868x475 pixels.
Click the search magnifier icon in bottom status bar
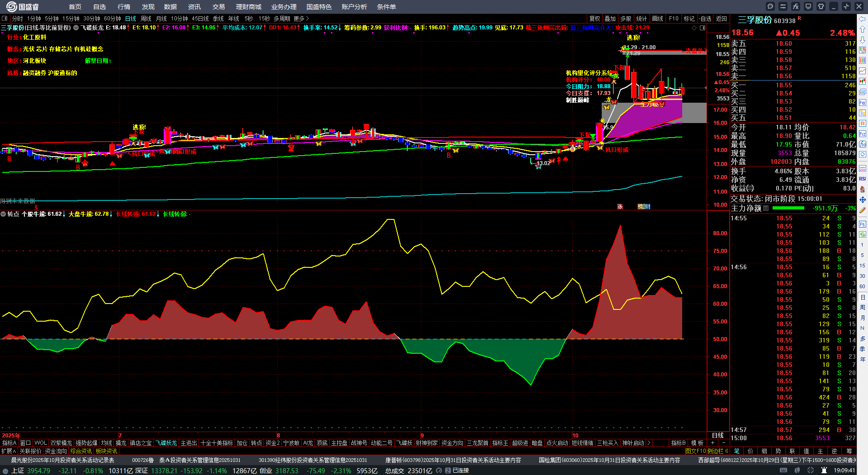(439, 470)
